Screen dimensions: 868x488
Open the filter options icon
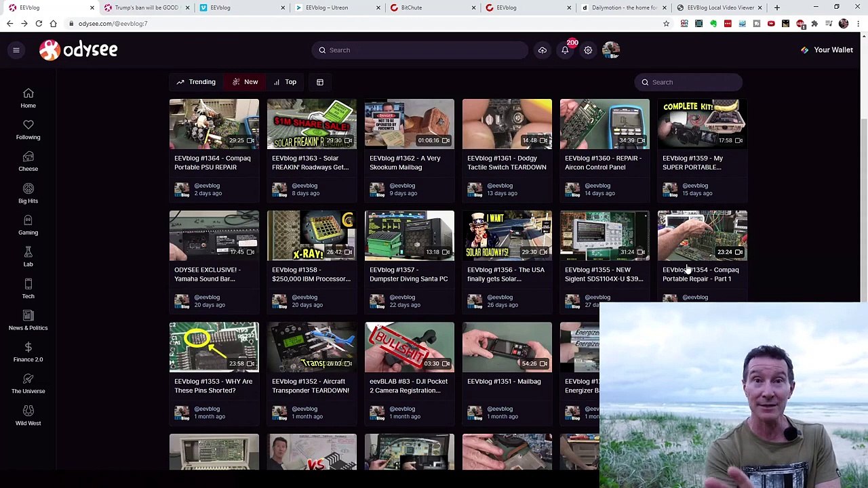[x=320, y=82]
